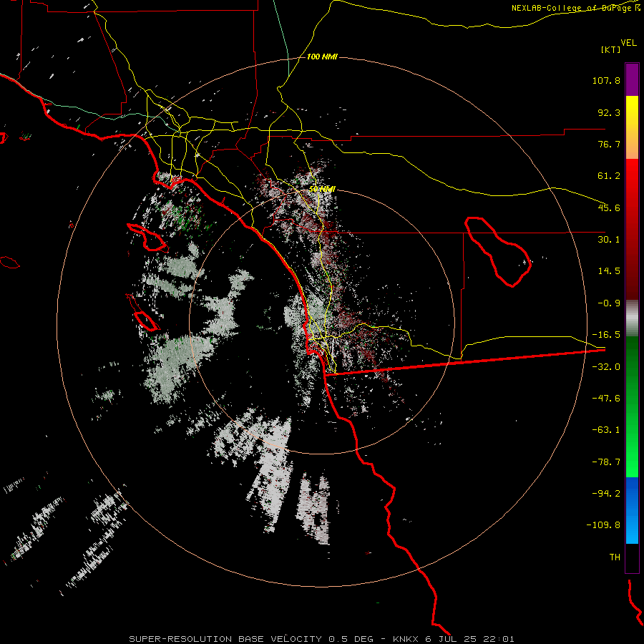Select the 61.2 legend value
The height and width of the screenshot is (644, 644).
tap(609, 176)
